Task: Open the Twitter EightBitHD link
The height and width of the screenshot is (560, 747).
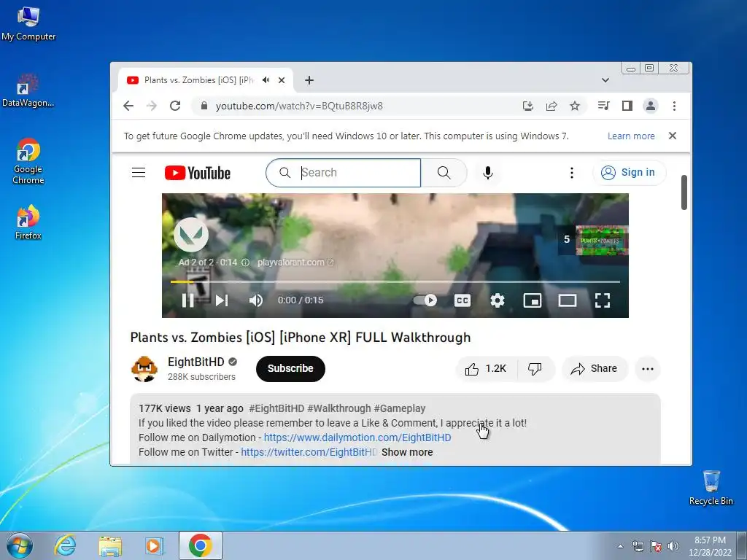Action: click(x=309, y=452)
